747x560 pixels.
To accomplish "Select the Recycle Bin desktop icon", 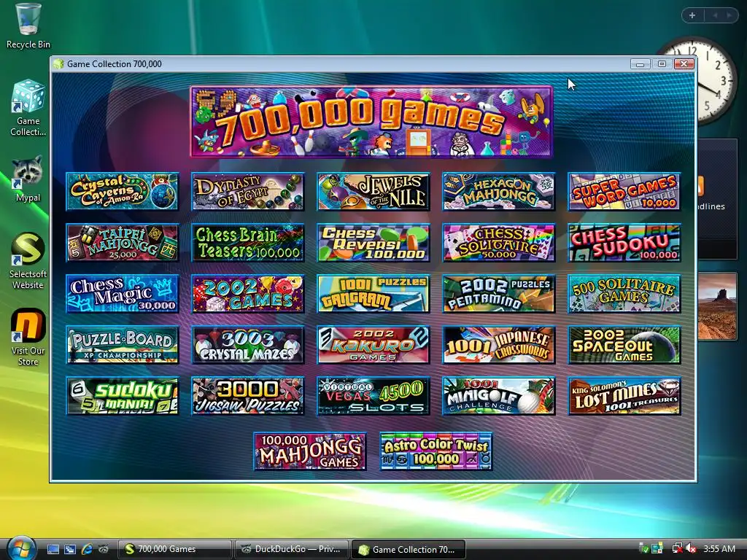I will [x=28, y=26].
